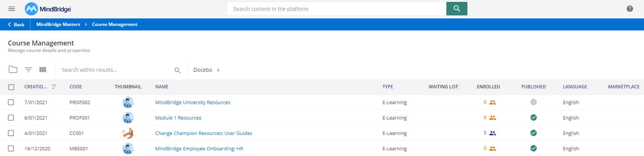644x156 pixels.
Task: Sort by the Code column header
Action: [76, 86]
